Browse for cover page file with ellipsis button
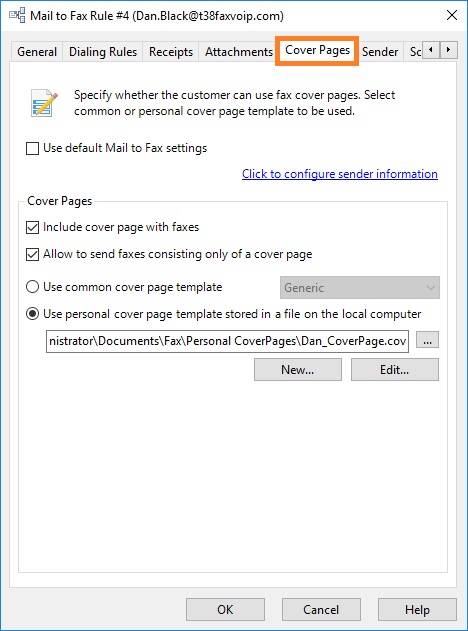The image size is (468, 631). tap(427, 340)
